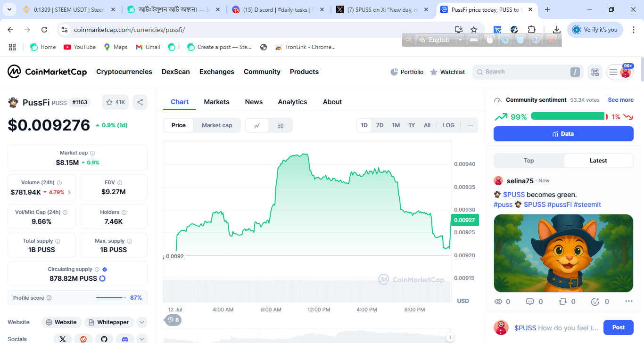Click See more in Community sentiment

tap(620, 100)
